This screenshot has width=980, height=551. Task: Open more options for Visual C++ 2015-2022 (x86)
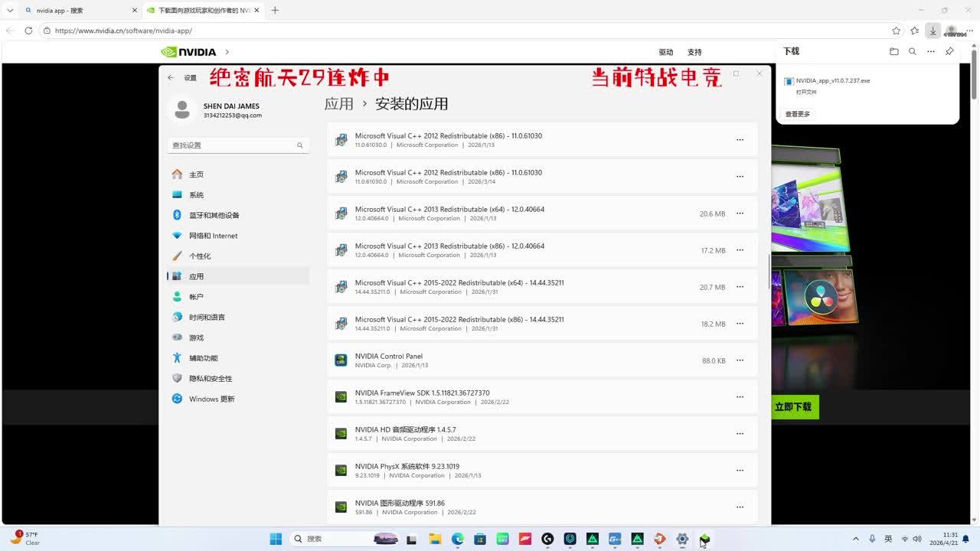click(x=740, y=324)
